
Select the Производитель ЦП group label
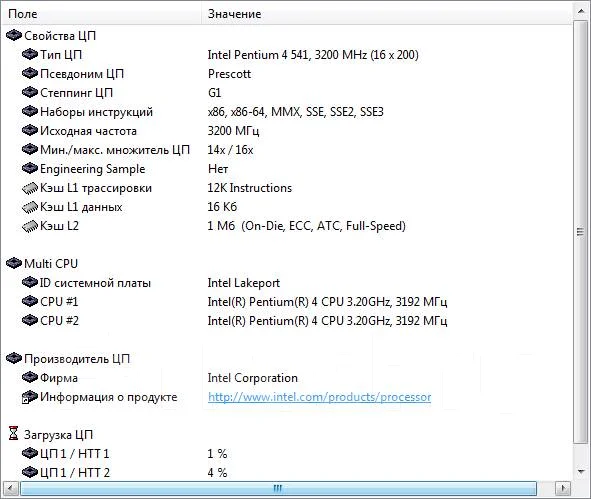77,359
